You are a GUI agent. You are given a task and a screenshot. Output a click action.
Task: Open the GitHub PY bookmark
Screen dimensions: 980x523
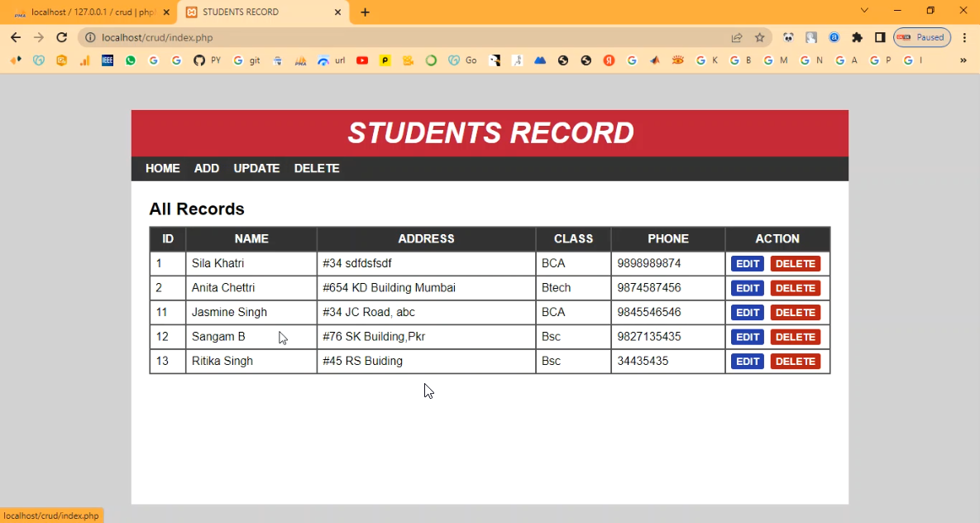[207, 60]
